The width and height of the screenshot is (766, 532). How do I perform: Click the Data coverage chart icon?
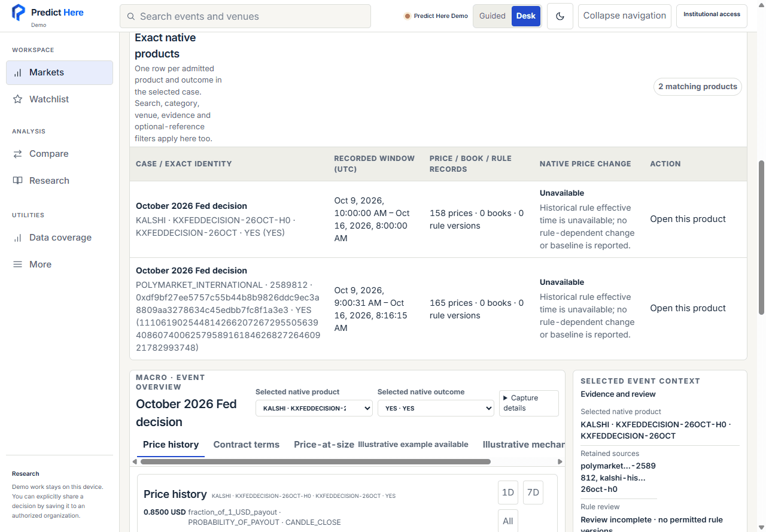pyautogui.click(x=18, y=238)
